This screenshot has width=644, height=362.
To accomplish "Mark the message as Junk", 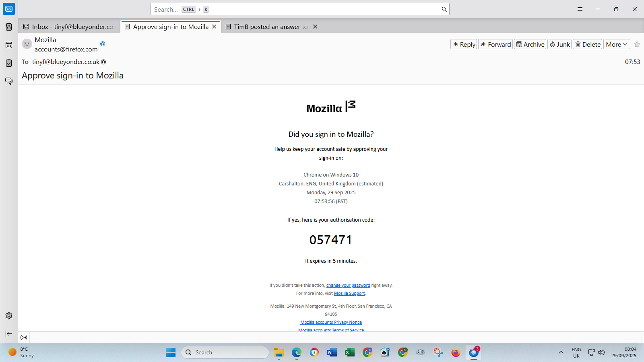I will pyautogui.click(x=559, y=44).
